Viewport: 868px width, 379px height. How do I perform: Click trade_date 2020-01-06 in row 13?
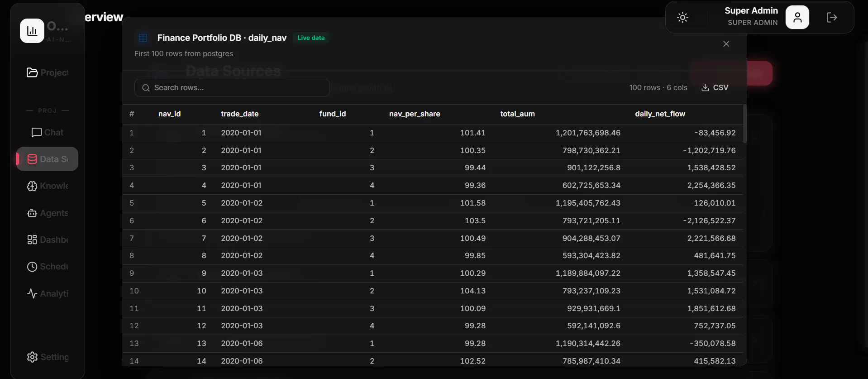[242, 344]
